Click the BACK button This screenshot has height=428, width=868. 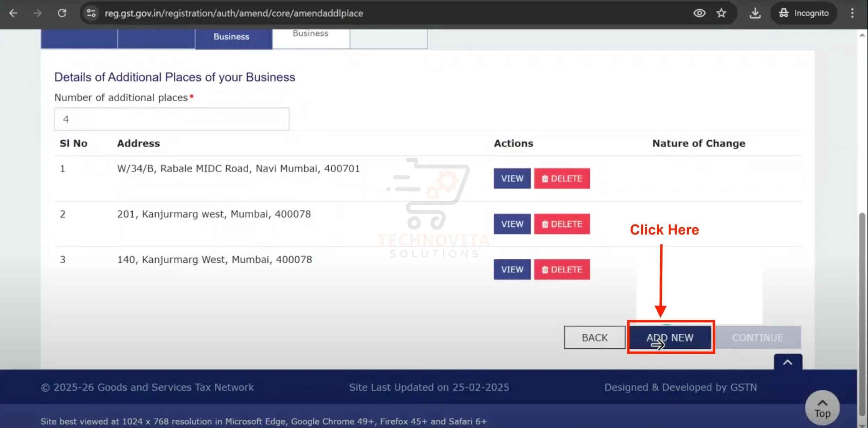point(594,337)
